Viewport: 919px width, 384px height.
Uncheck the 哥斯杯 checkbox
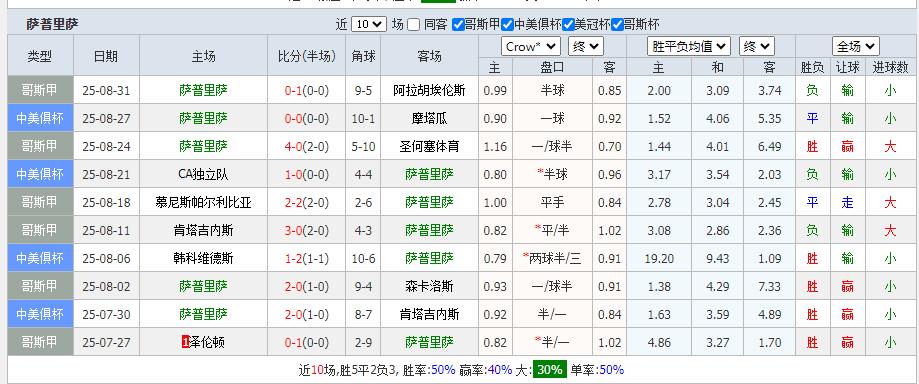point(617,25)
